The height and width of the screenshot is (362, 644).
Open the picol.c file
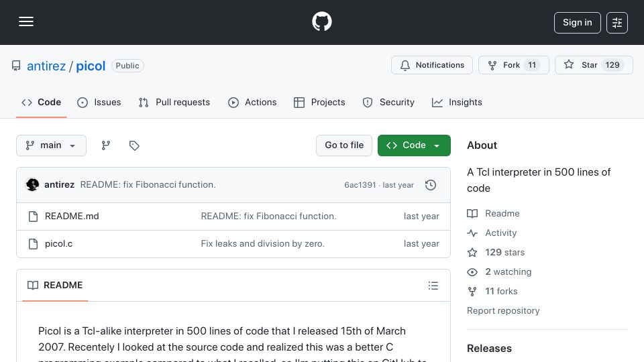click(59, 244)
